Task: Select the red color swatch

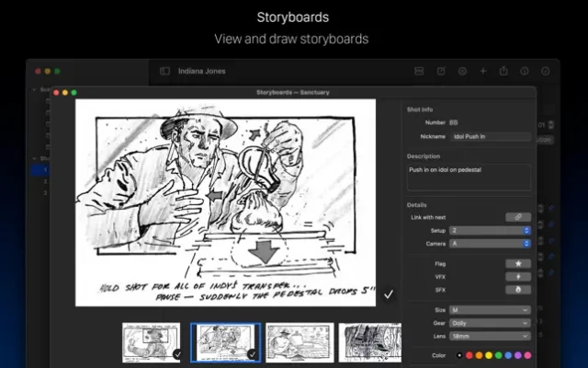Action: 470,355
